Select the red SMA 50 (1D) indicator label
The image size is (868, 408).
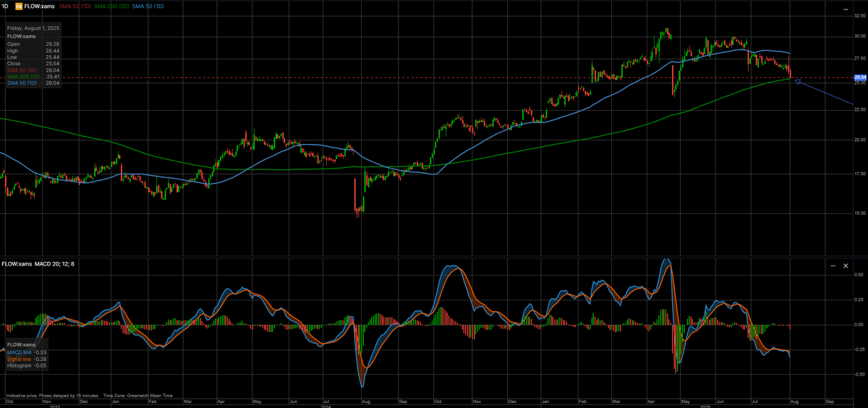(75, 6)
